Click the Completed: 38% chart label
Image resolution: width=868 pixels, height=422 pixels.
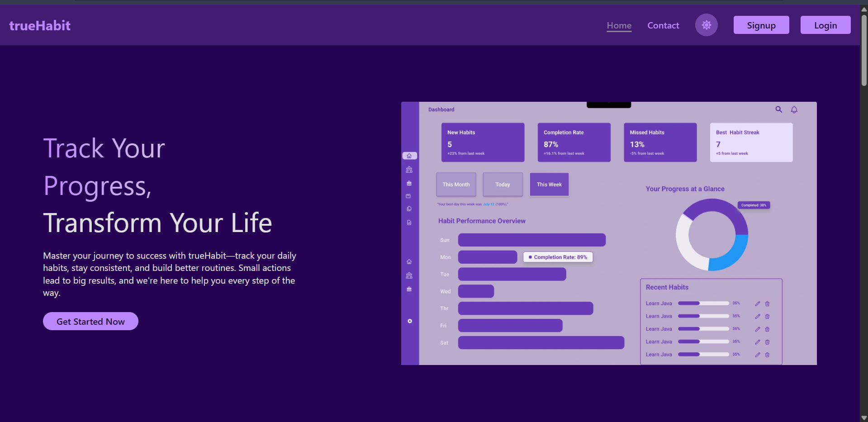tap(754, 205)
